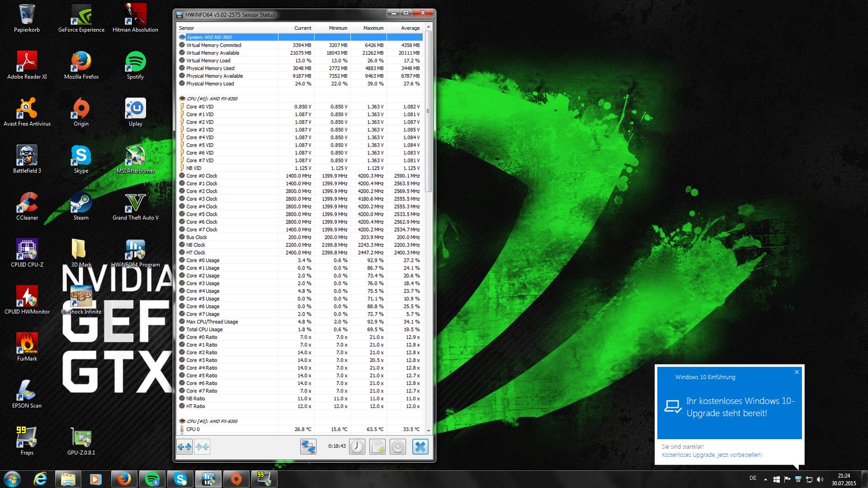Launch Fraps desktop shortcut
The width and height of the screenshot is (868, 488).
click(27, 442)
